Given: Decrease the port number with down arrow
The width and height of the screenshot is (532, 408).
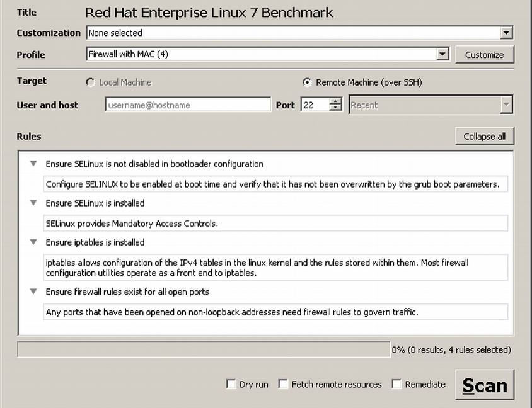Looking at the screenshot, I should tap(335, 108).
